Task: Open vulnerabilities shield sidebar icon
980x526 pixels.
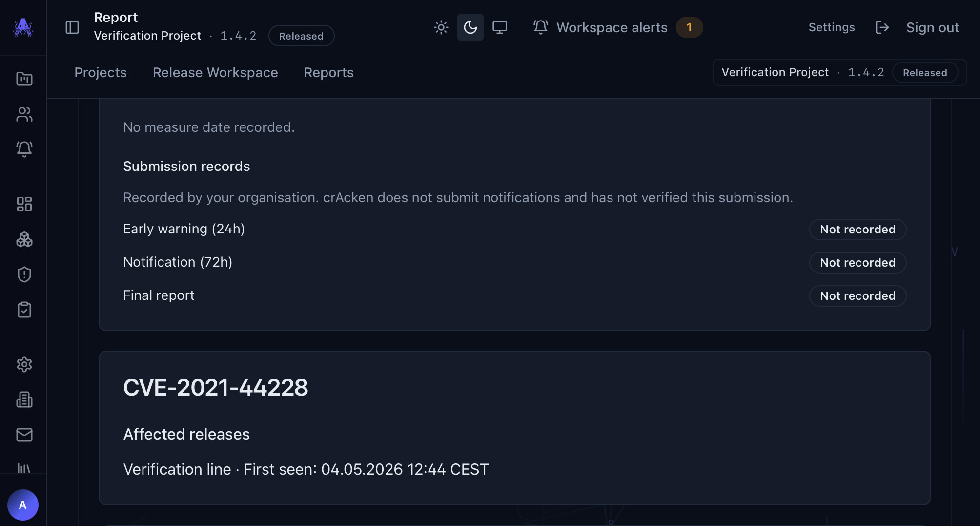Action: coord(24,274)
